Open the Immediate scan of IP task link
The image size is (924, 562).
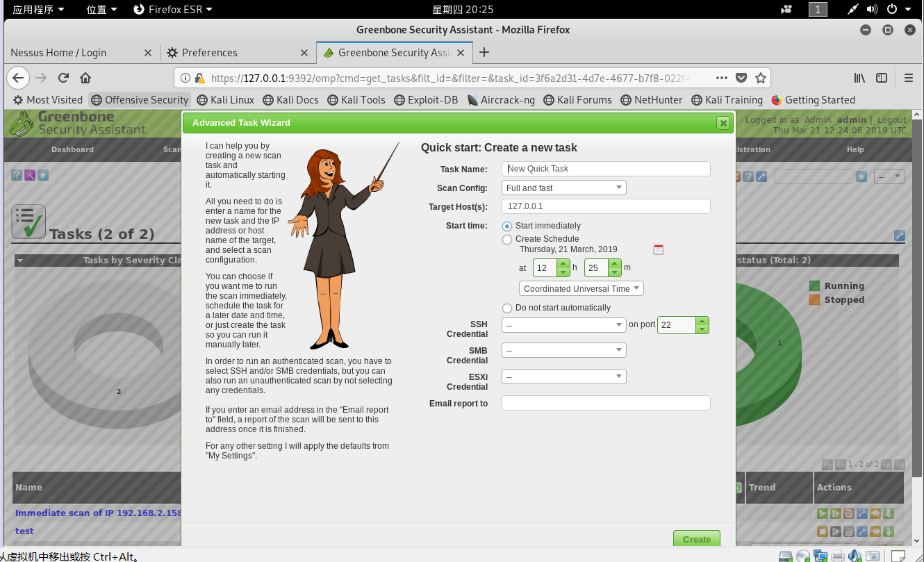click(98, 513)
